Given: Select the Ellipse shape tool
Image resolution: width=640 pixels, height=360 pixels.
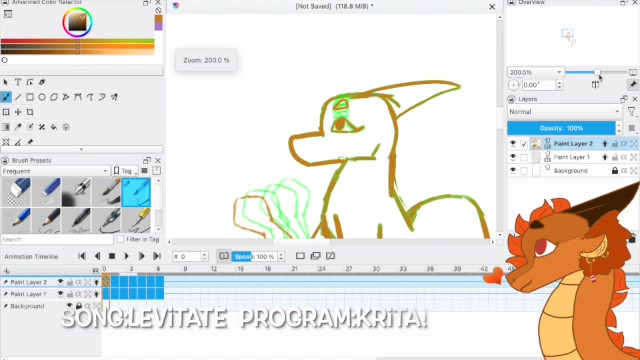Looking at the screenshot, I should pyautogui.click(x=42, y=97).
